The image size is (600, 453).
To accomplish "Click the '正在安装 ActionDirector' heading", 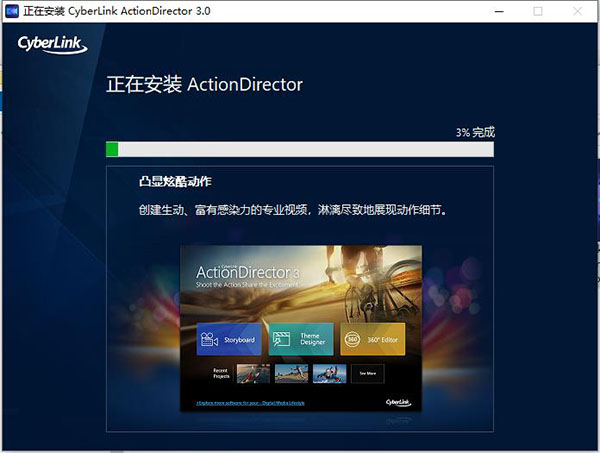I will click(204, 84).
